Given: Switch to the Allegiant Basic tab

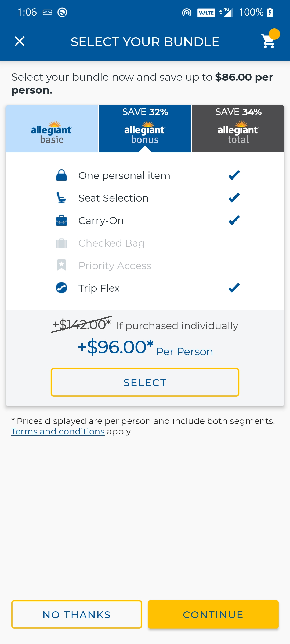Looking at the screenshot, I should tap(52, 129).
